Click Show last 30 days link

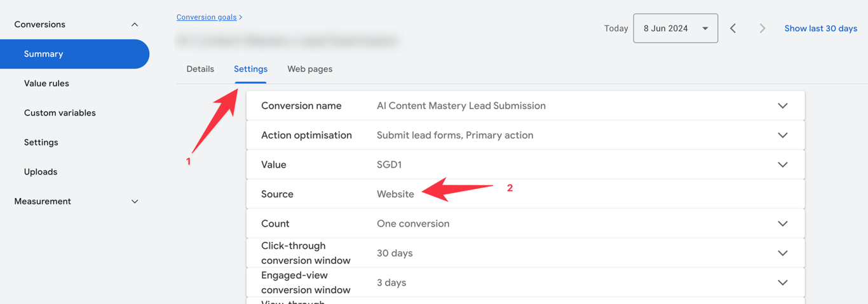click(821, 29)
